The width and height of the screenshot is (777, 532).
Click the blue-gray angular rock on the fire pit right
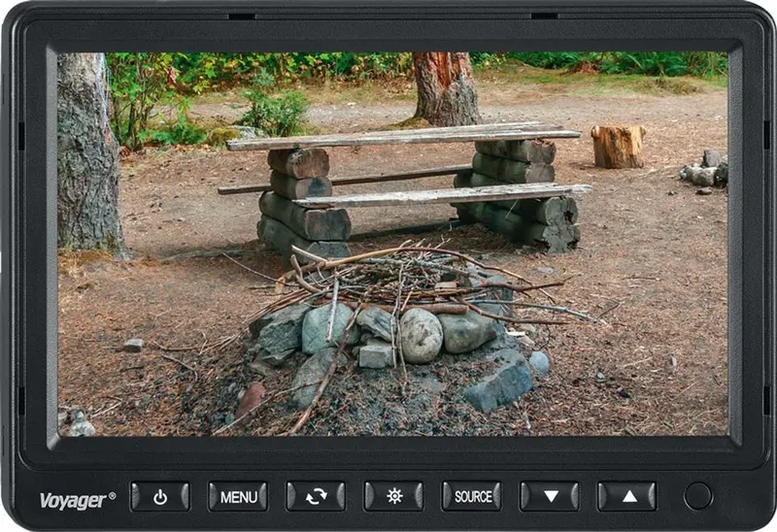[500, 381]
